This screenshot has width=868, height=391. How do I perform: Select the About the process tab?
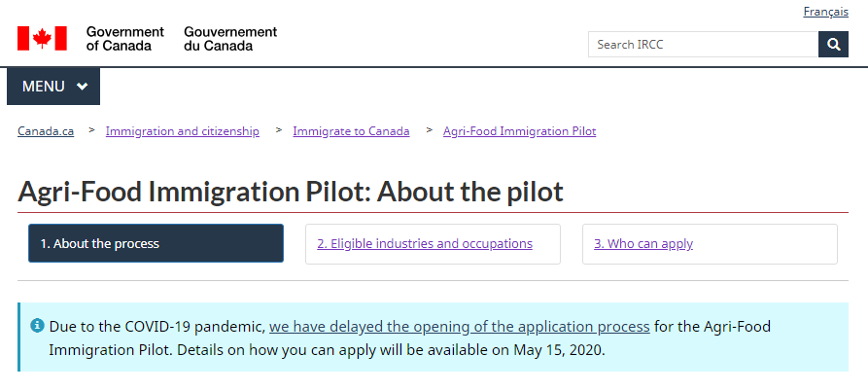click(x=156, y=244)
